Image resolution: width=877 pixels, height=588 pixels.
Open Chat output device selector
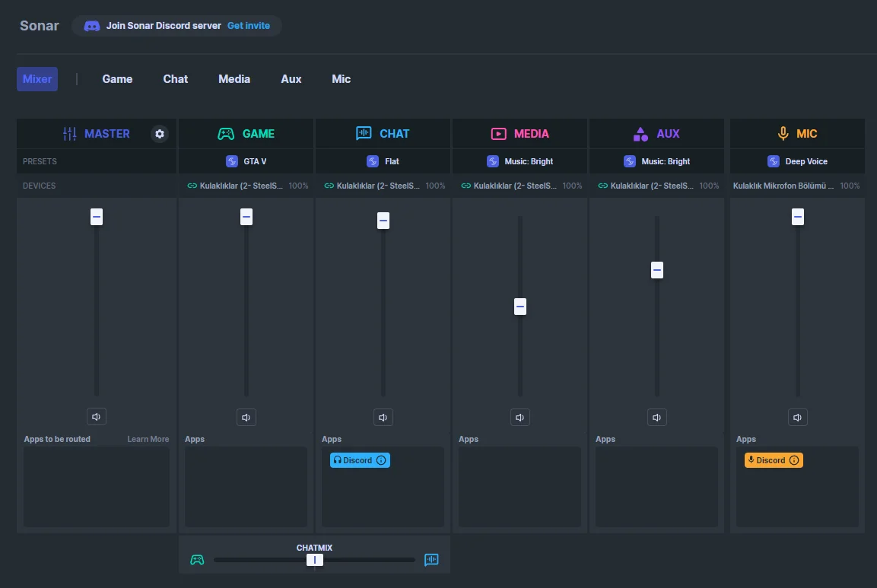pyautogui.click(x=383, y=186)
